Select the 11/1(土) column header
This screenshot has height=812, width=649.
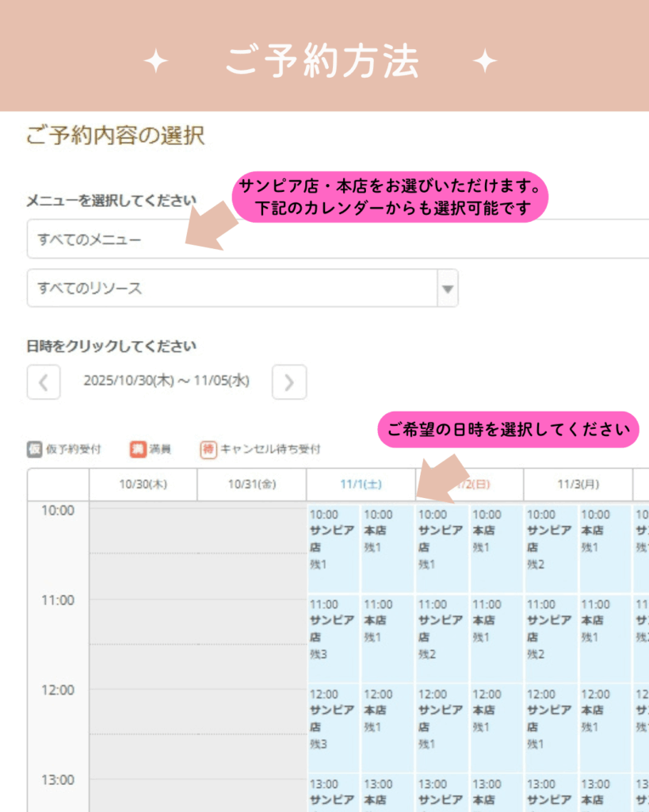(x=361, y=485)
